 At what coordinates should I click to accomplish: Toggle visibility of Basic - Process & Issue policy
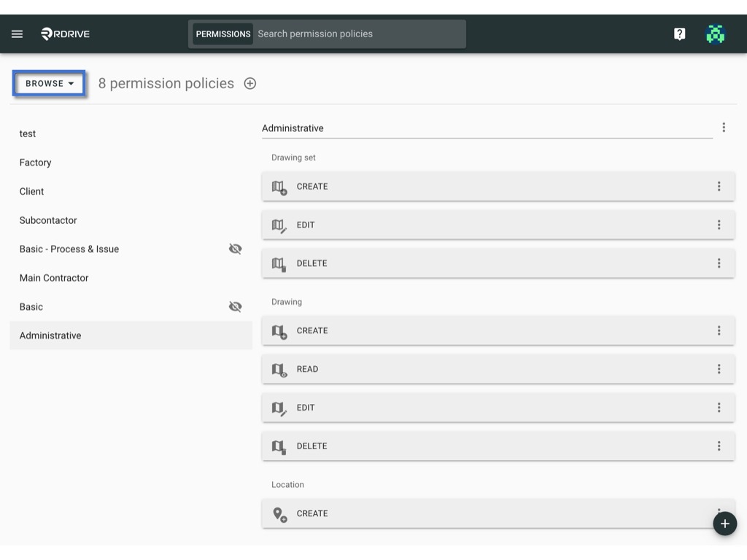[x=236, y=249]
